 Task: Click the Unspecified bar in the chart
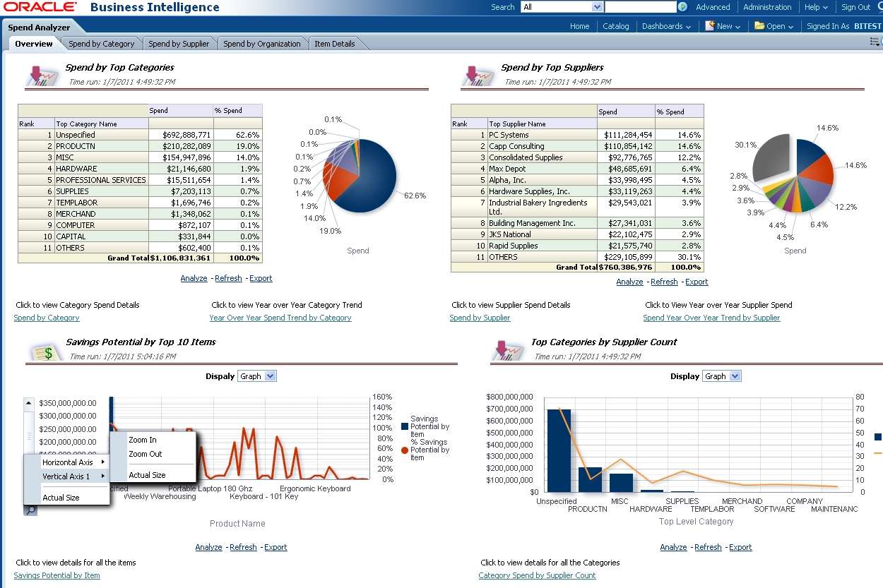(558, 450)
